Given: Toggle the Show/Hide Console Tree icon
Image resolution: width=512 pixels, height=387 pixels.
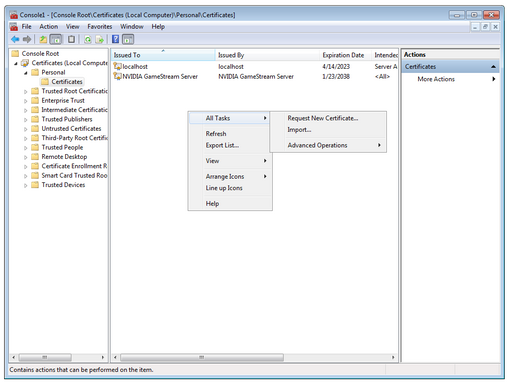Looking at the screenshot, I should (x=56, y=39).
